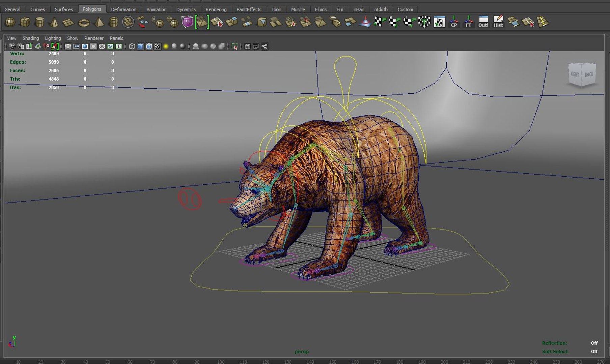Image resolution: width=610 pixels, height=364 pixels.
Task: Open the Show panel menu
Action: pos(73,38)
